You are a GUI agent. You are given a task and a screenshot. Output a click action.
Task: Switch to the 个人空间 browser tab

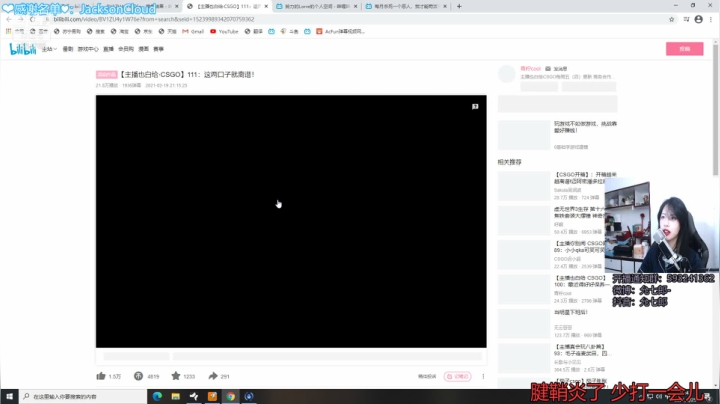point(317,6)
